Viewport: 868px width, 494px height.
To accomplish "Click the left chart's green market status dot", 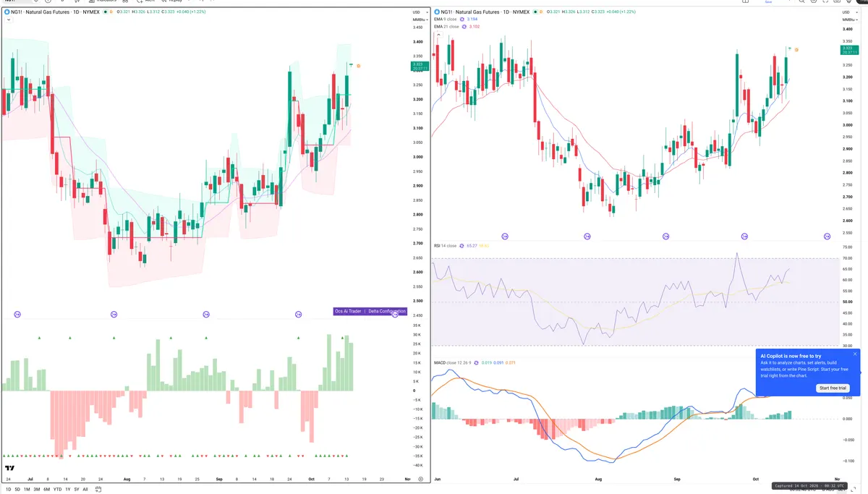I will 105,12.
